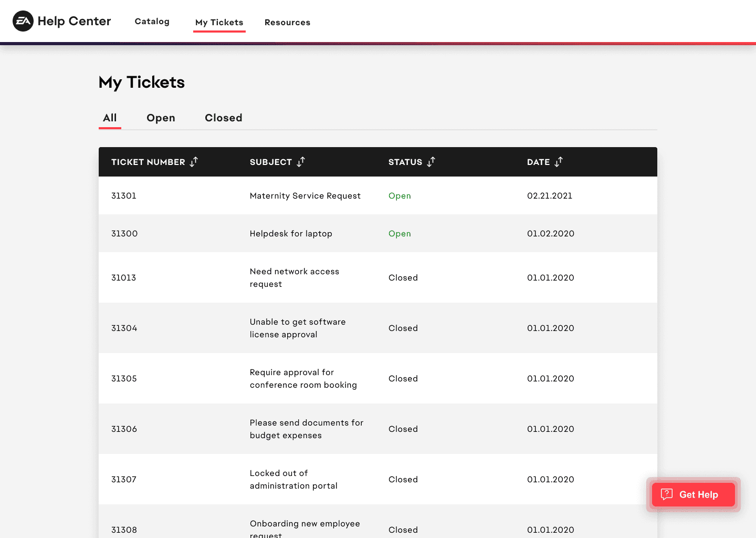Open the Helpdesk for laptop ticket
756x538 pixels.
click(x=378, y=233)
